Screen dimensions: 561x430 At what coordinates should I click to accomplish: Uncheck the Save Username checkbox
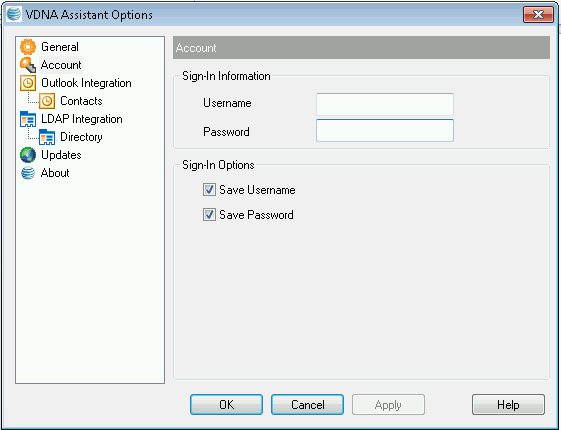(209, 190)
